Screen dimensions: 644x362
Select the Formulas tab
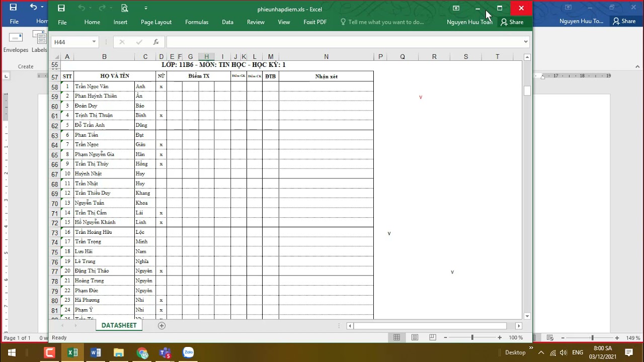point(197,22)
